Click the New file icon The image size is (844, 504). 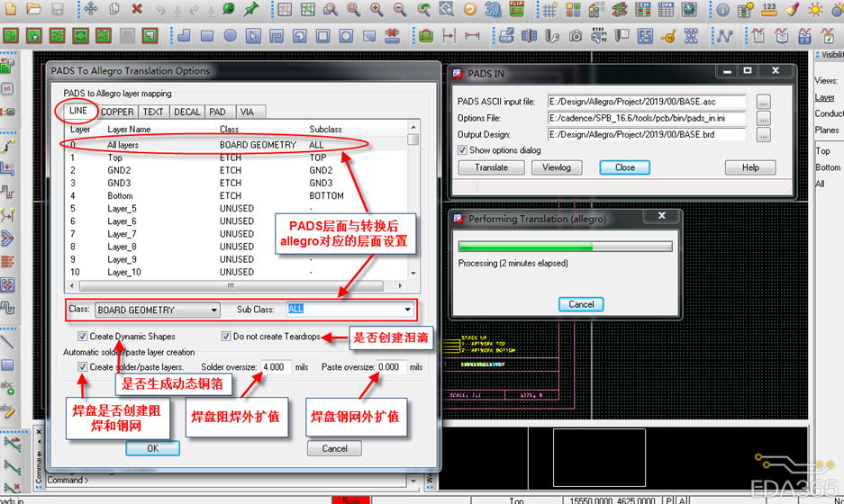11,9
